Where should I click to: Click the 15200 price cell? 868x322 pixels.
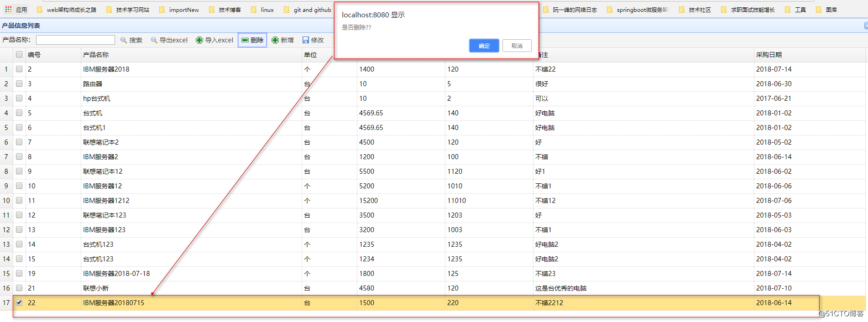point(401,201)
